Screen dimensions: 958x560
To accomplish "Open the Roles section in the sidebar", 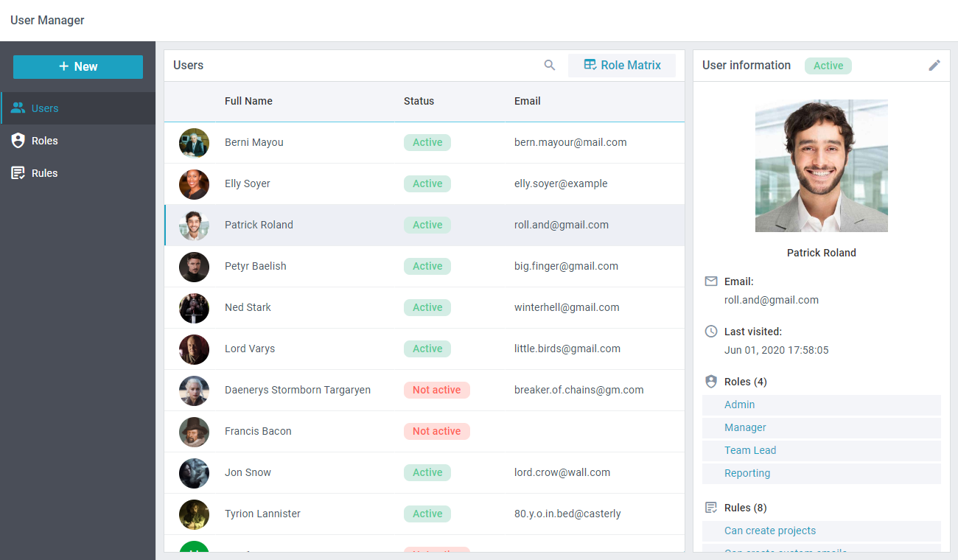I will [x=45, y=141].
